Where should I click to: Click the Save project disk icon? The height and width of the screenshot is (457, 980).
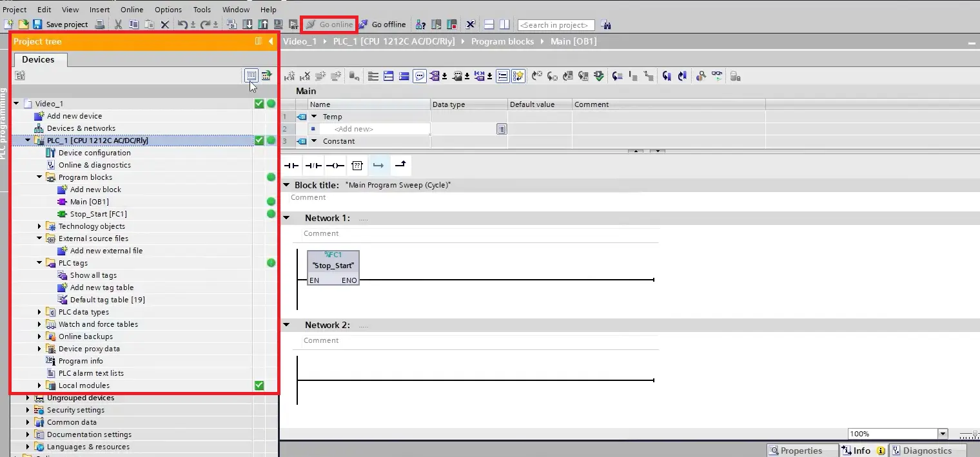(x=37, y=24)
